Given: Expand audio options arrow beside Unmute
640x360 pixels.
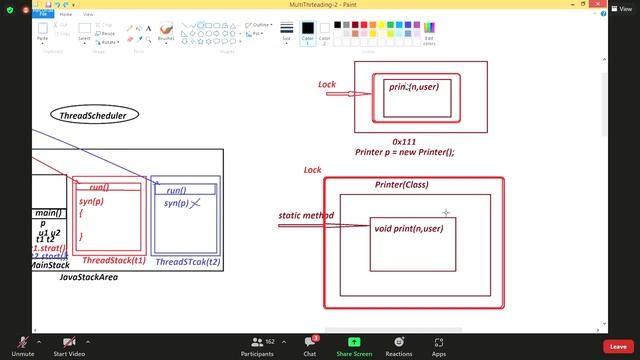Looking at the screenshot, I should (39, 342).
